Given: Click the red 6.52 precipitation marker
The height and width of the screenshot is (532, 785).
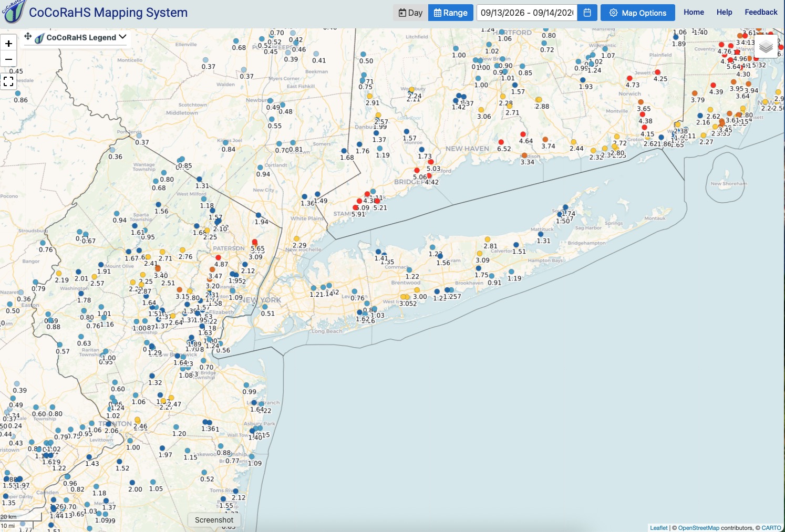Looking at the screenshot, I should click(x=501, y=142).
